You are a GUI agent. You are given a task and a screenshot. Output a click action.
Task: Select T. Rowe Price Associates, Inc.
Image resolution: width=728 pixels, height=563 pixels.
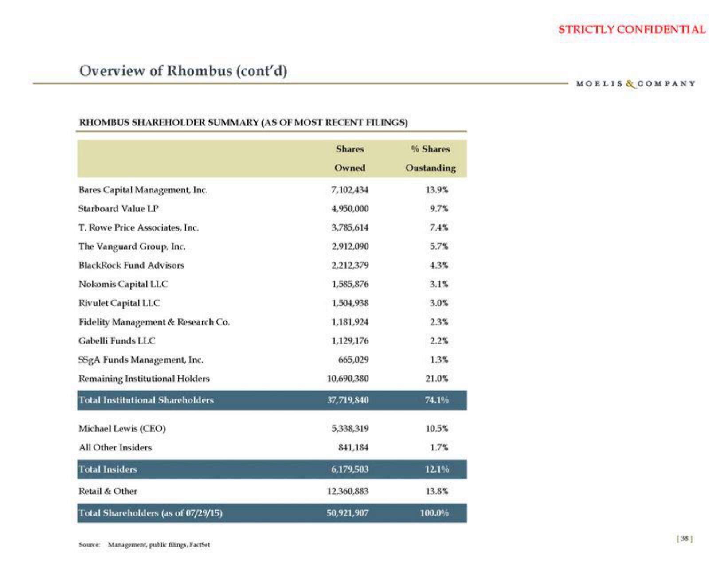[138, 227]
